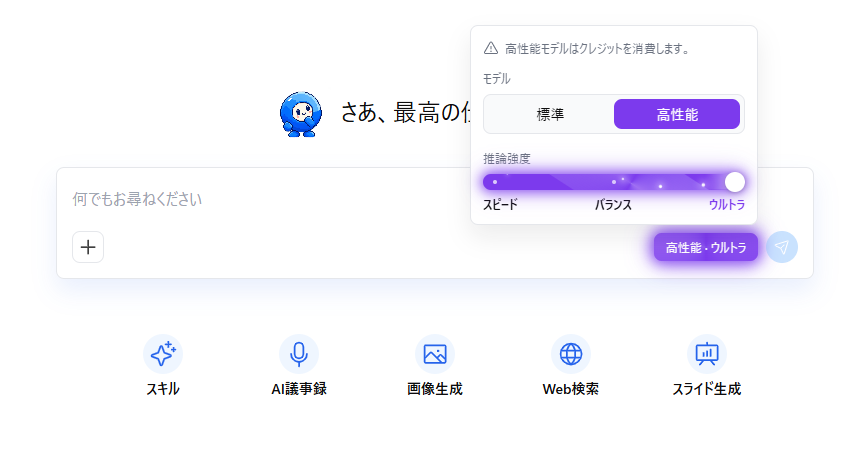Click the Web検索 label text
This screenshot has height=450, width=849.
tap(571, 389)
